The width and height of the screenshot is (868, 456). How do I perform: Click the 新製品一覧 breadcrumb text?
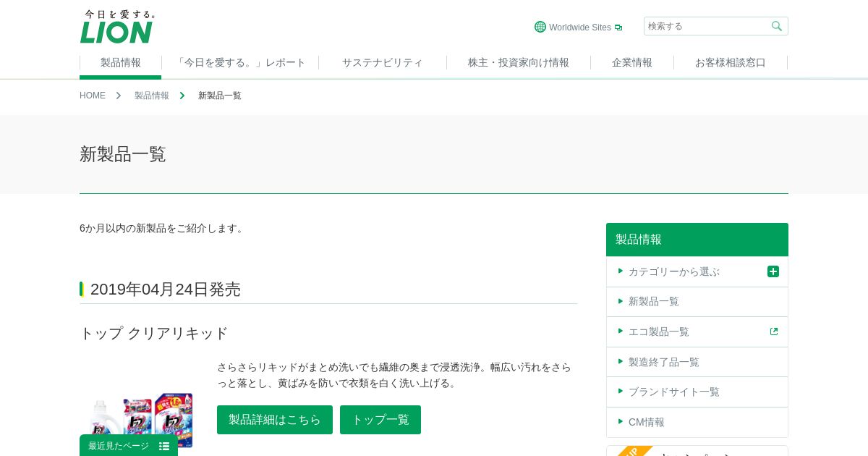[220, 96]
